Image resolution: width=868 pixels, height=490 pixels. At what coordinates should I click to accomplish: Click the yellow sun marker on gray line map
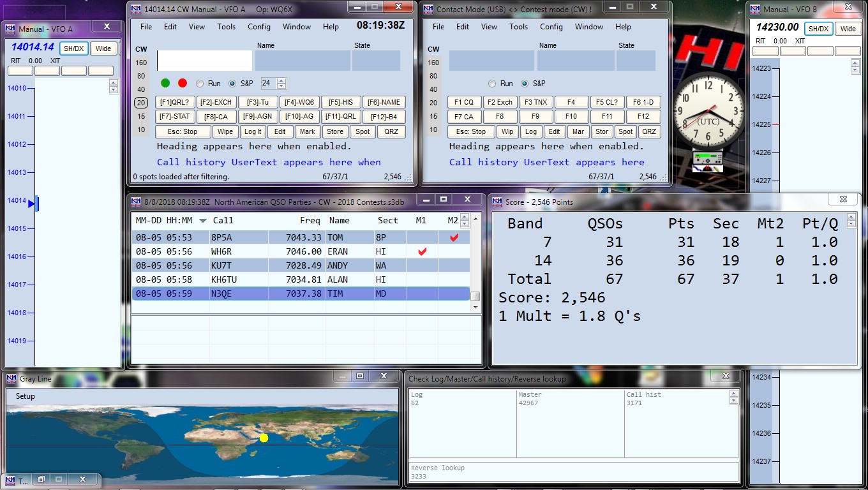tap(264, 438)
